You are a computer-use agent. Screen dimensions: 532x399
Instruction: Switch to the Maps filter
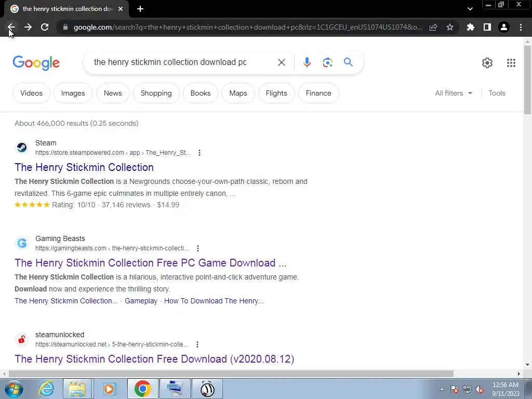coord(238,93)
